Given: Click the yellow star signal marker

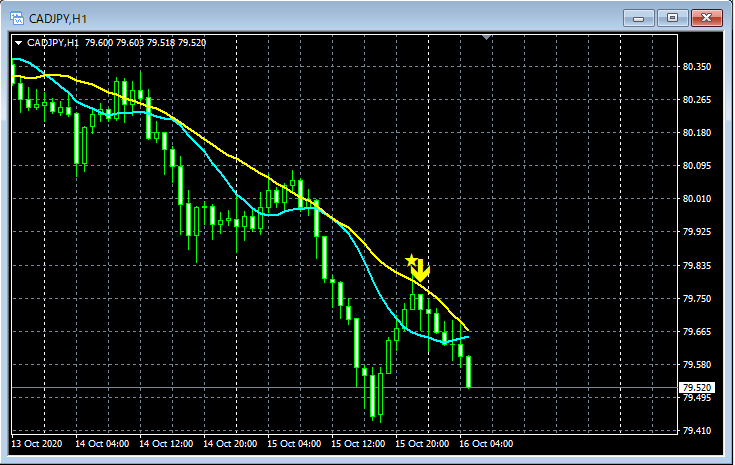Looking at the screenshot, I should [x=411, y=260].
